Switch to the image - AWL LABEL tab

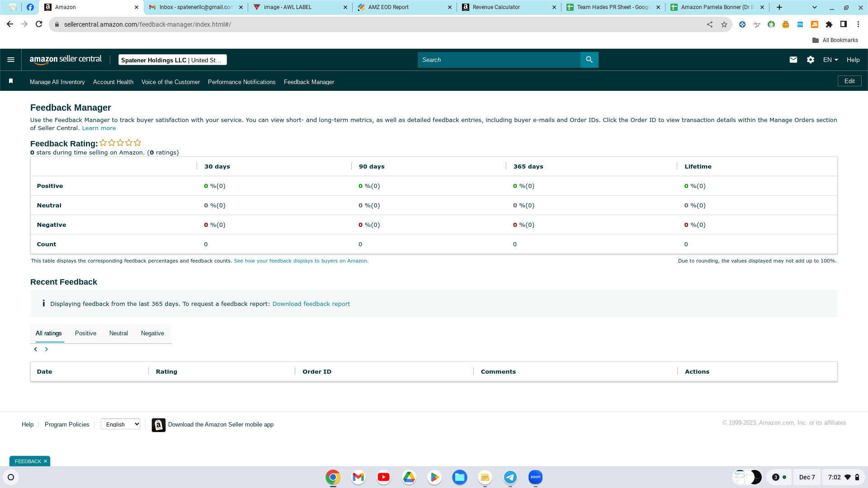click(300, 7)
